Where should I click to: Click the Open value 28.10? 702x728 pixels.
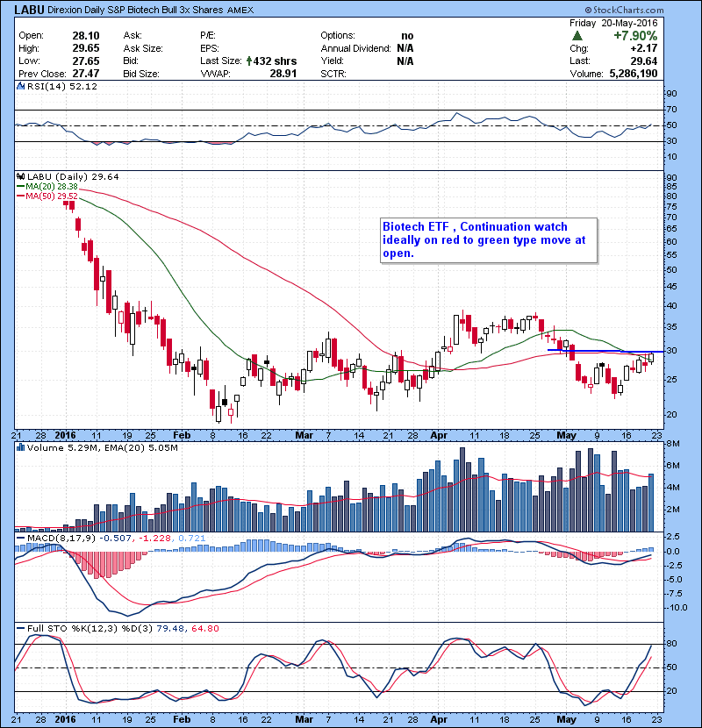[85, 36]
